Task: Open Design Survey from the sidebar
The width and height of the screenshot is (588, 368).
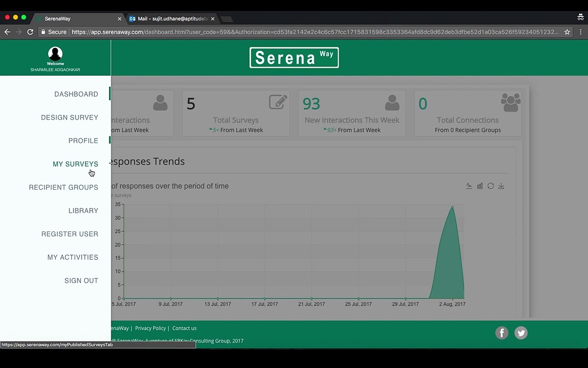Action: pos(69,118)
